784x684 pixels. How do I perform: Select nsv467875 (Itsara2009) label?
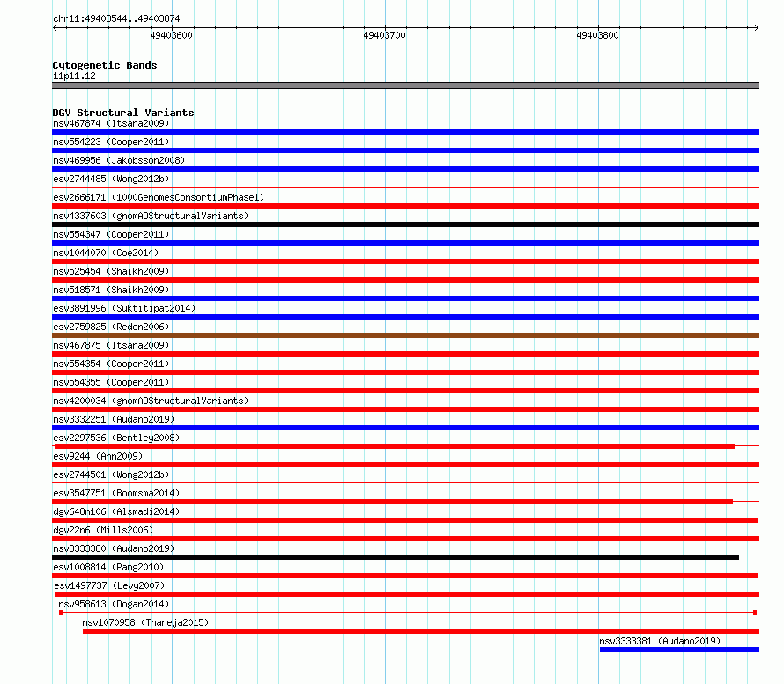point(111,345)
